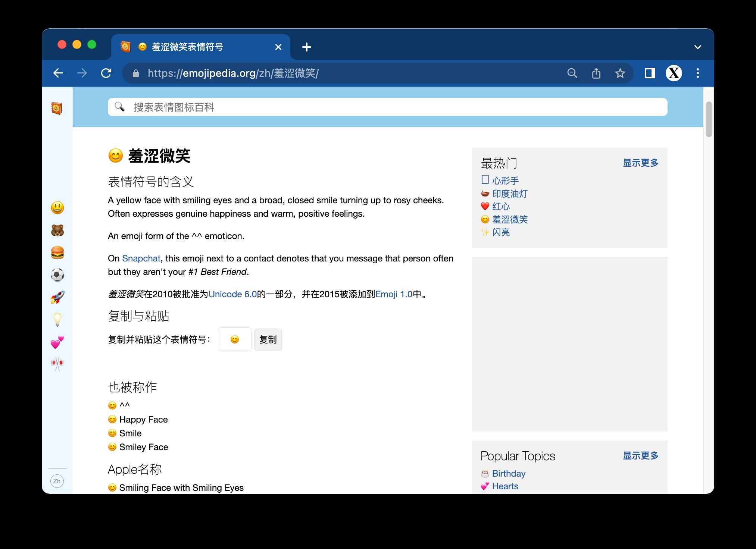This screenshot has height=549, width=756.
Task: Click the 显示更多 link in 最热门
Action: tap(641, 162)
